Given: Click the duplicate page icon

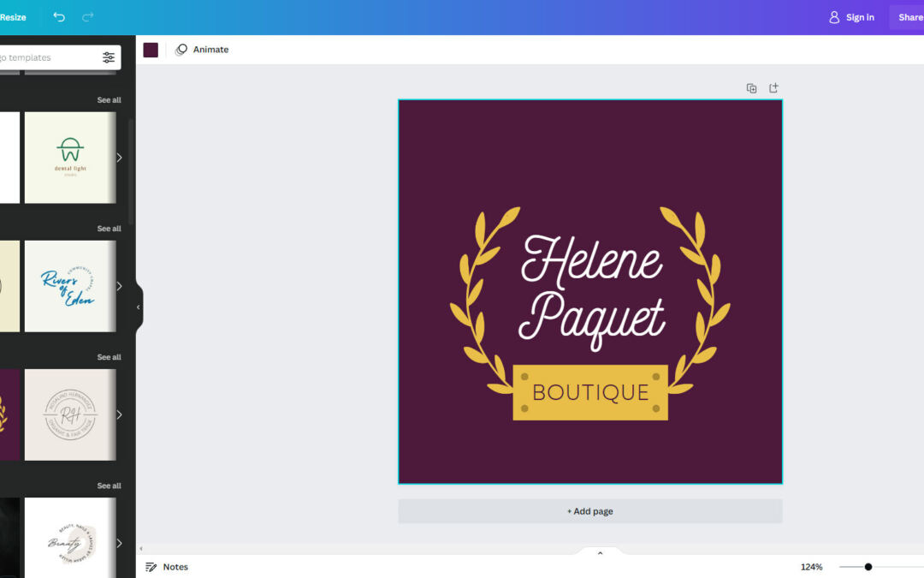Looking at the screenshot, I should [x=751, y=88].
